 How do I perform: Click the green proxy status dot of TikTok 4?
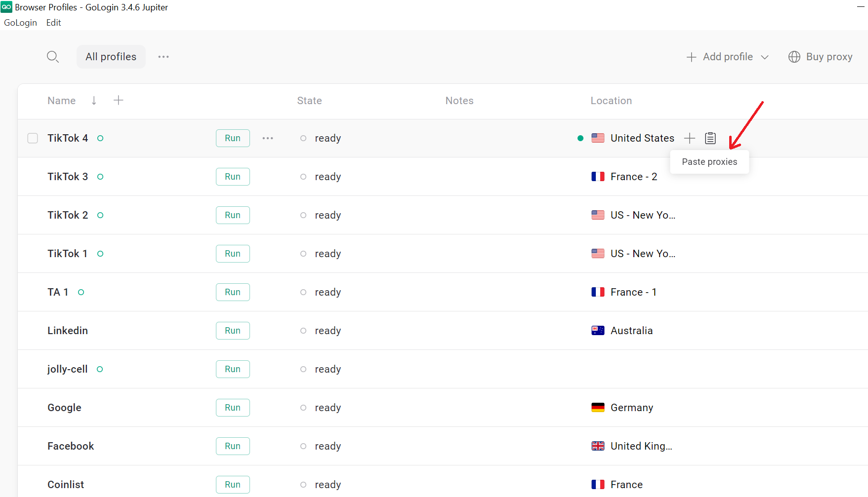580,138
